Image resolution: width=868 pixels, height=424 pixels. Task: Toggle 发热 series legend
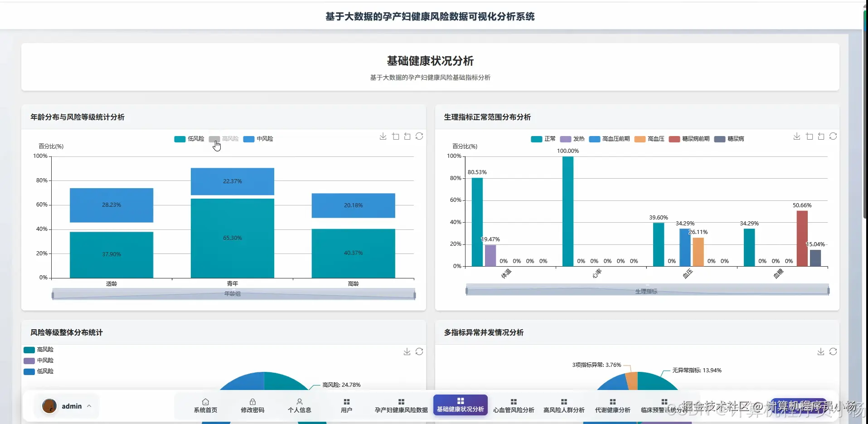pos(572,139)
